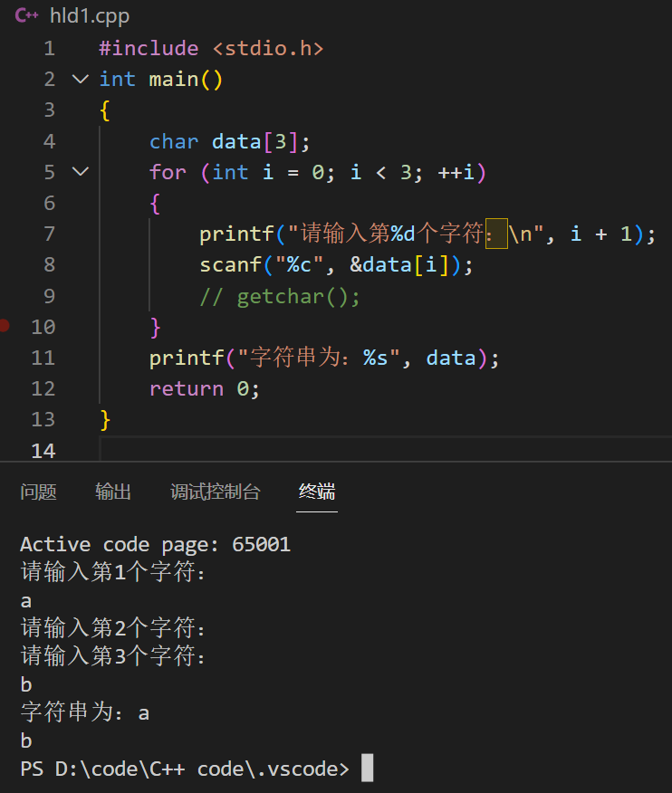The image size is (672, 793).
Task: Click on 'char data[3];' declaration
Action: pos(229,141)
